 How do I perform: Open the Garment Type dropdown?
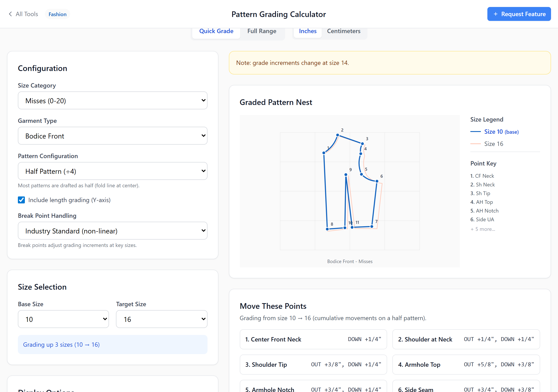click(112, 136)
